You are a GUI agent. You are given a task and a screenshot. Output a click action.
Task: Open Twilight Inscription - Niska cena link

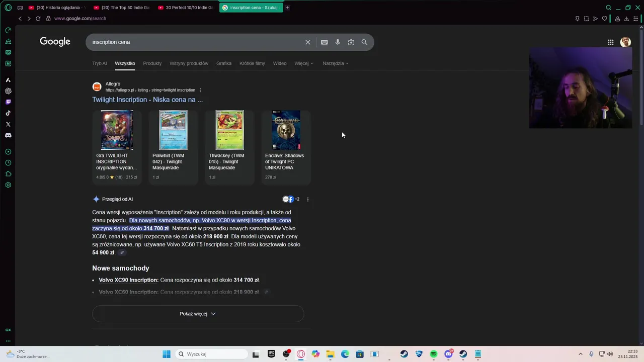click(147, 100)
